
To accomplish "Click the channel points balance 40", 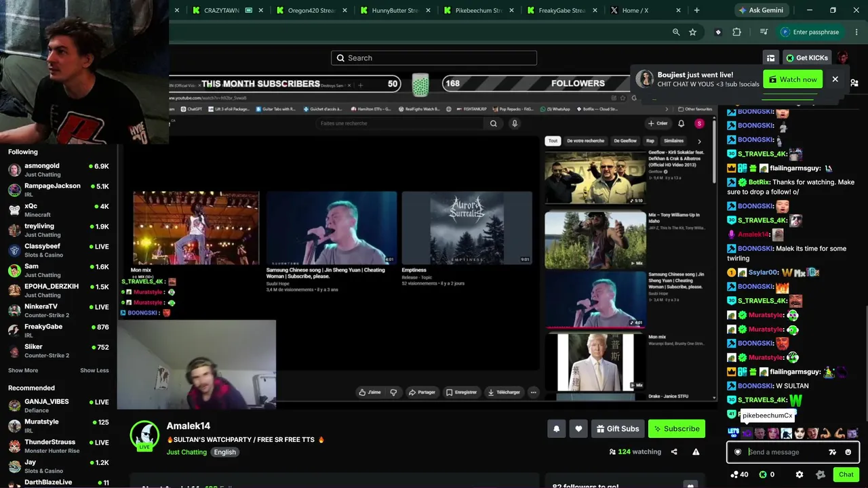I will coord(739,474).
